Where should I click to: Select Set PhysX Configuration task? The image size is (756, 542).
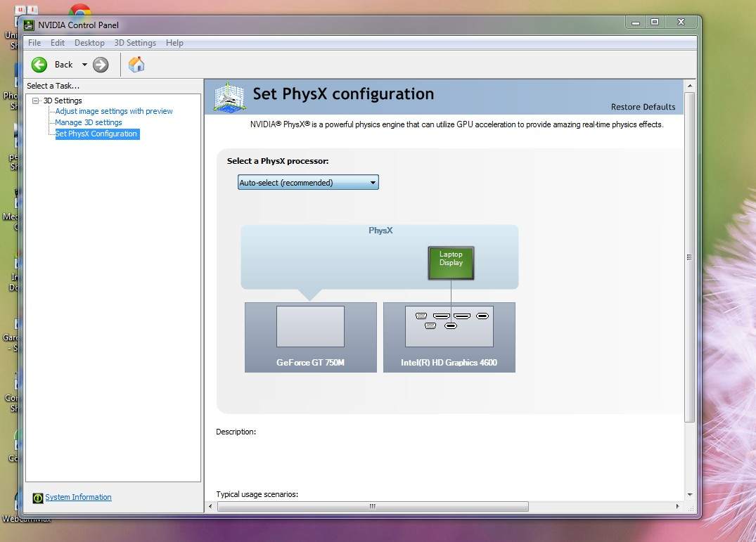point(96,134)
